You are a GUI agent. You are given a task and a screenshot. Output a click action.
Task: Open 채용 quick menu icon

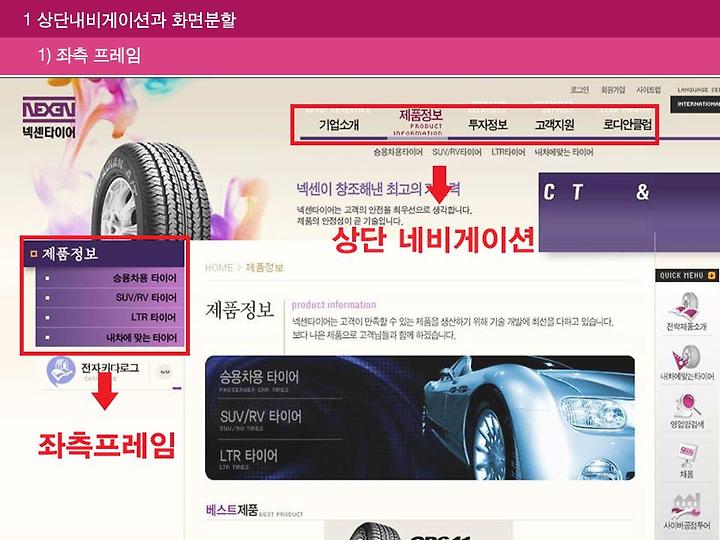pos(687,455)
